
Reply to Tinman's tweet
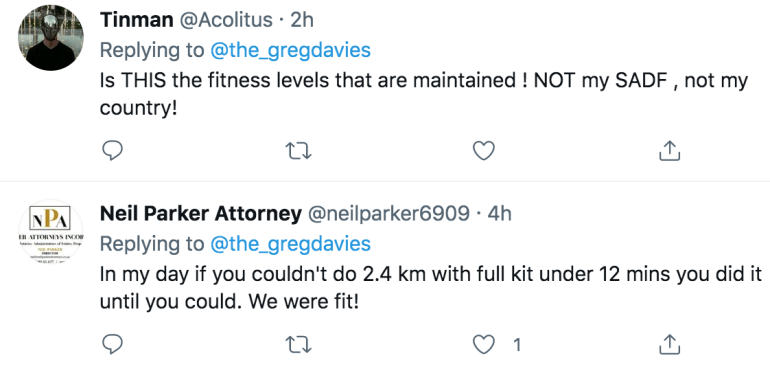coord(112,151)
